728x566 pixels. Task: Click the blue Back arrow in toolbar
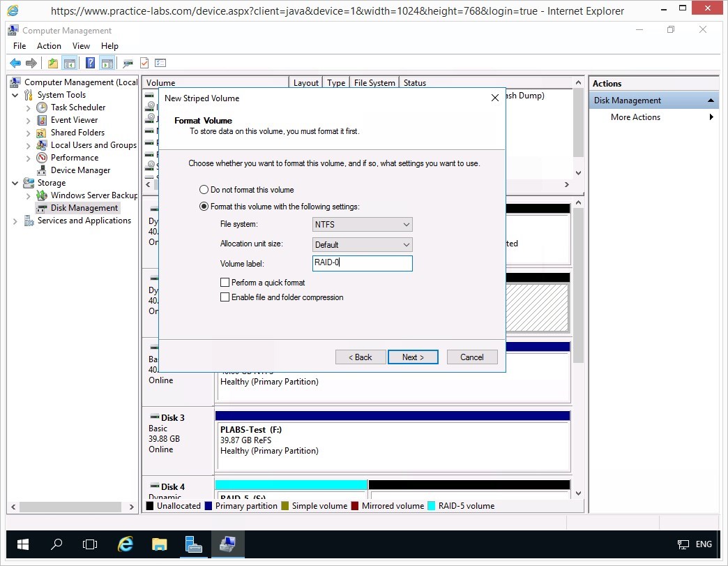point(15,63)
